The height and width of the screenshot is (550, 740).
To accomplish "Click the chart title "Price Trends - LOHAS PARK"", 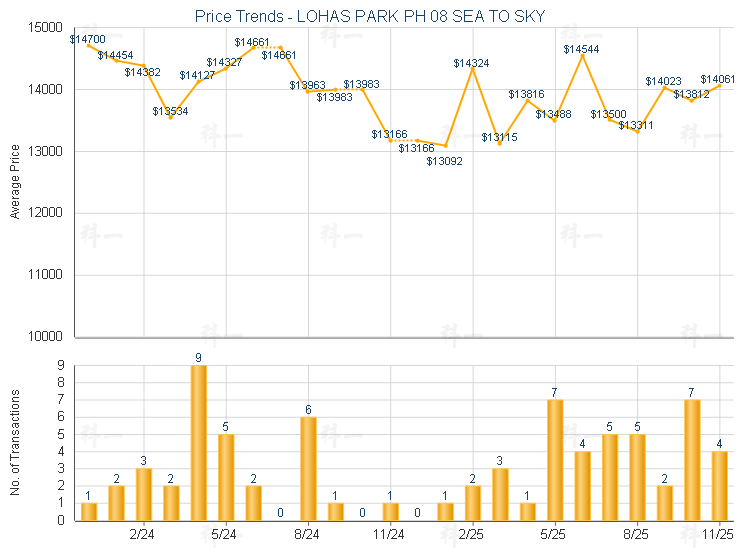I will click(x=369, y=17).
